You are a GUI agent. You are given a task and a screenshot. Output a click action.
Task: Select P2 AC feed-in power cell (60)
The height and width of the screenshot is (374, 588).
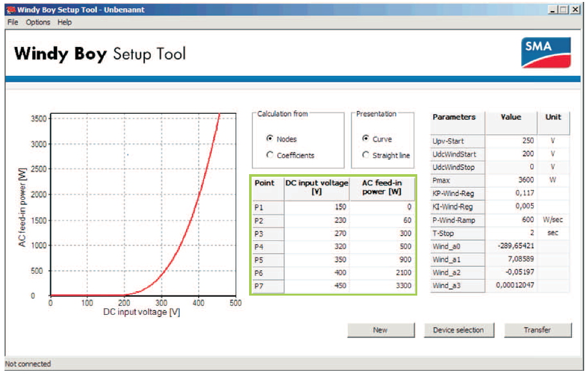point(382,220)
